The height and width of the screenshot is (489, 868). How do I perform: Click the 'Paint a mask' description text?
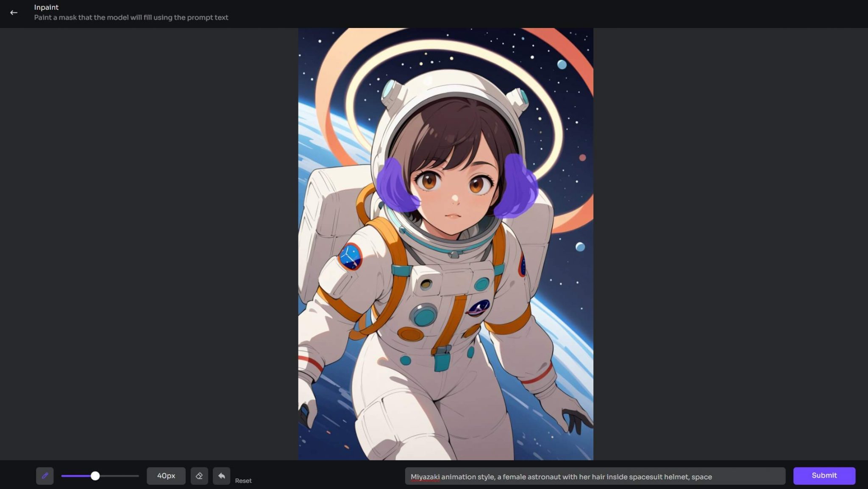pos(131,17)
